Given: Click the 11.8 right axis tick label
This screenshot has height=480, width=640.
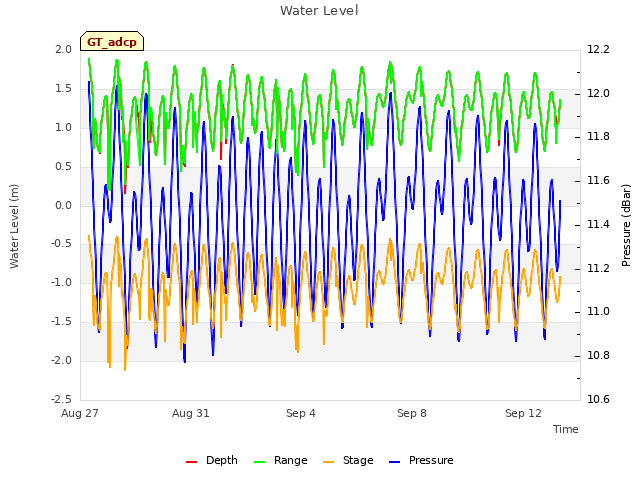Looking at the screenshot, I should (x=598, y=137).
